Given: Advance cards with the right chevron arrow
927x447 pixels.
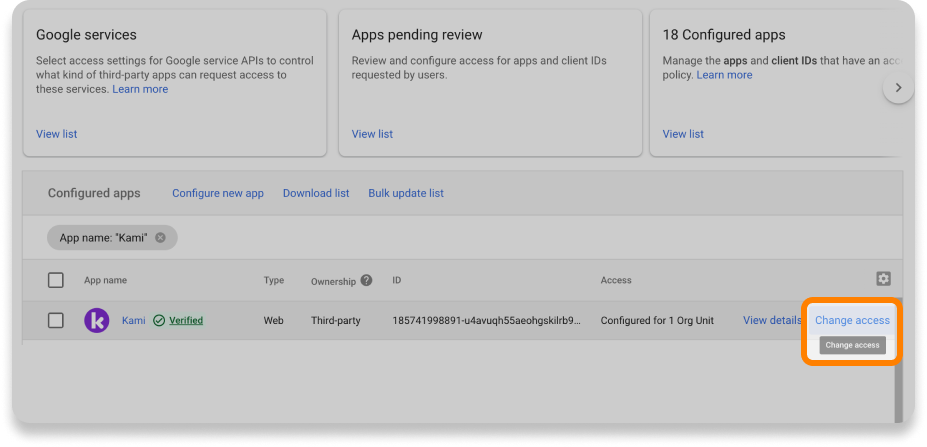Looking at the screenshot, I should 899,88.
